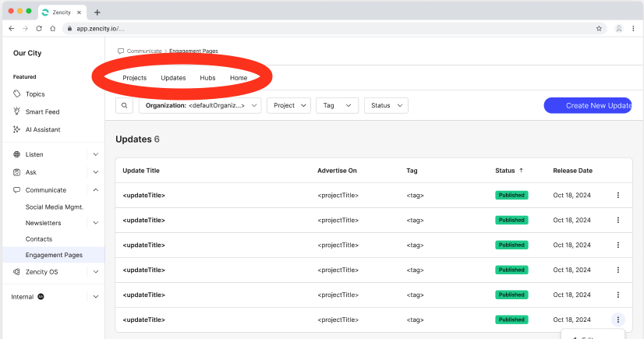Click the browser reload icon
Screen dimensions: 644x339
click(39, 28)
